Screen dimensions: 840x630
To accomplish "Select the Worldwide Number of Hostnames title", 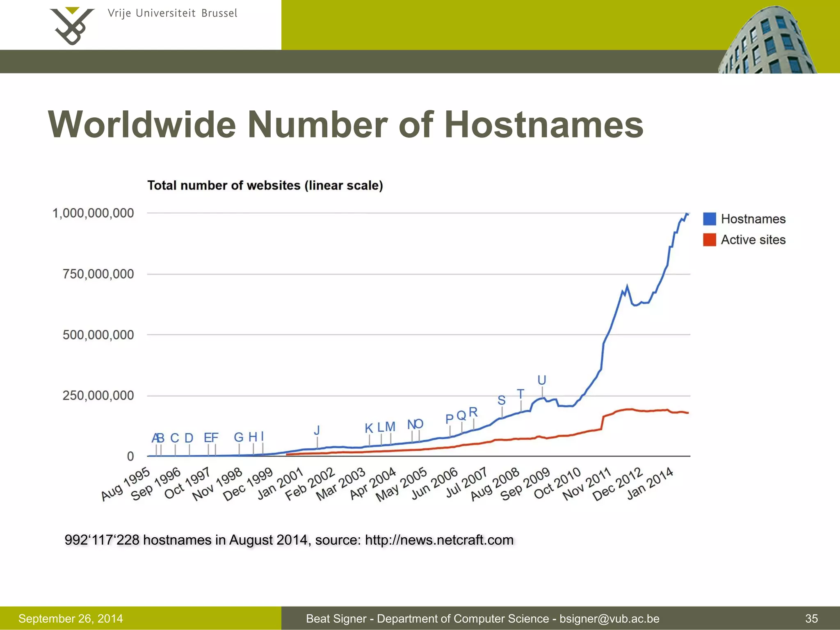I will pyautogui.click(x=346, y=124).
